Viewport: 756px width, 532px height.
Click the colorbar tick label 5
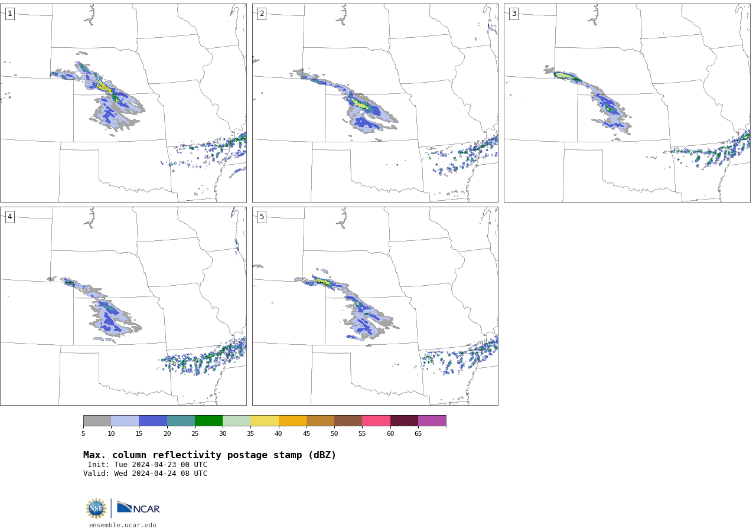click(x=83, y=434)
